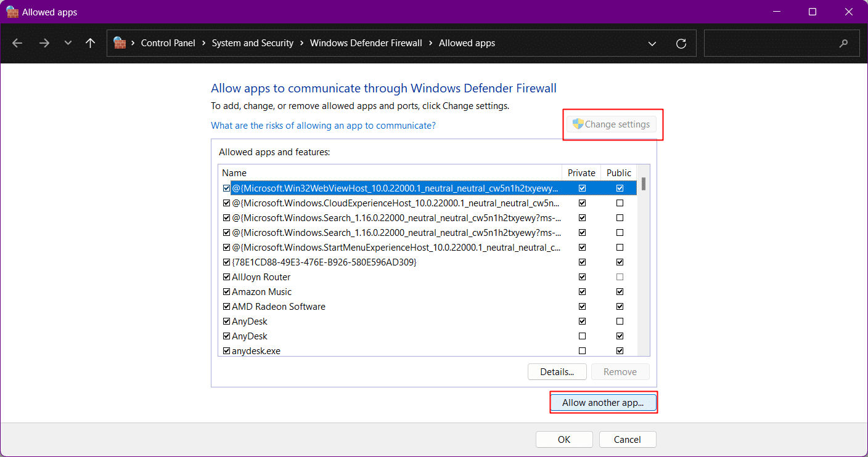This screenshot has height=457, width=868.
Task: Click the magnifier icon in the search box
Action: point(844,44)
